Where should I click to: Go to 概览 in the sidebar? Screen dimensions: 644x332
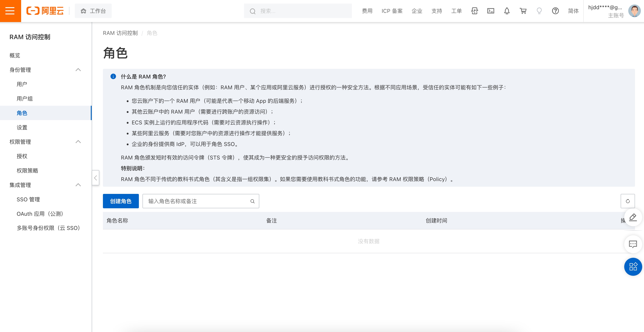(x=15, y=55)
